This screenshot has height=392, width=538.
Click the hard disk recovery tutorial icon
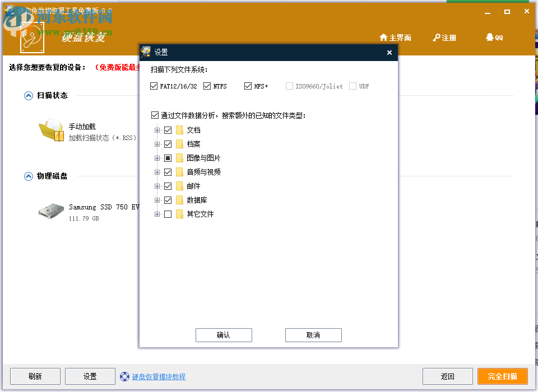pyautogui.click(x=123, y=376)
